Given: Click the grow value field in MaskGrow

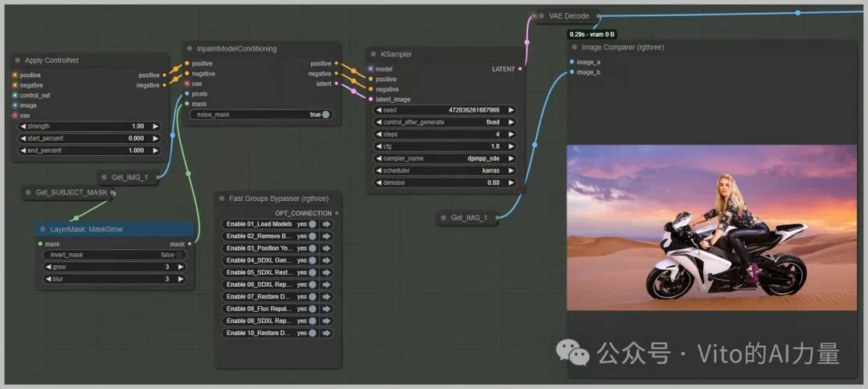Looking at the screenshot, I should pos(115,267).
